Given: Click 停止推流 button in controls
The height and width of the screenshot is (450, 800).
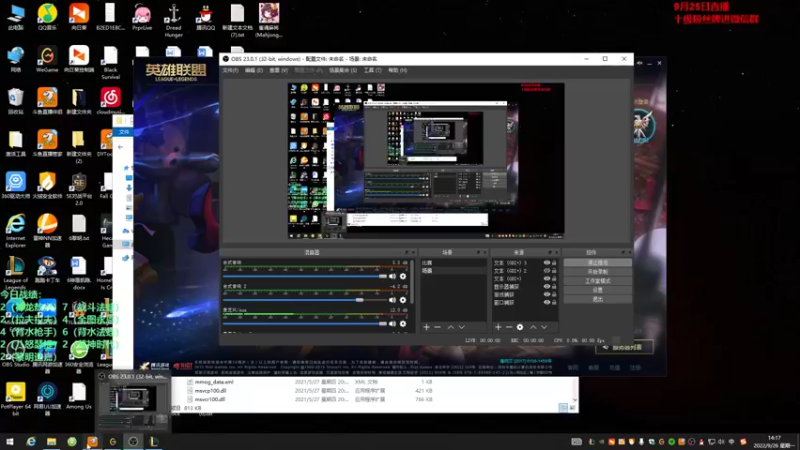Looking at the screenshot, I should tap(597, 262).
